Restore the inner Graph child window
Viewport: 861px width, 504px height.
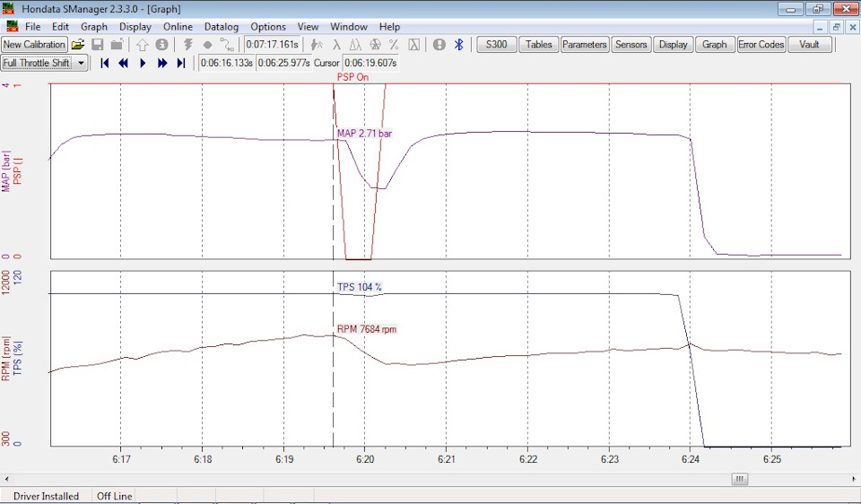[836, 27]
